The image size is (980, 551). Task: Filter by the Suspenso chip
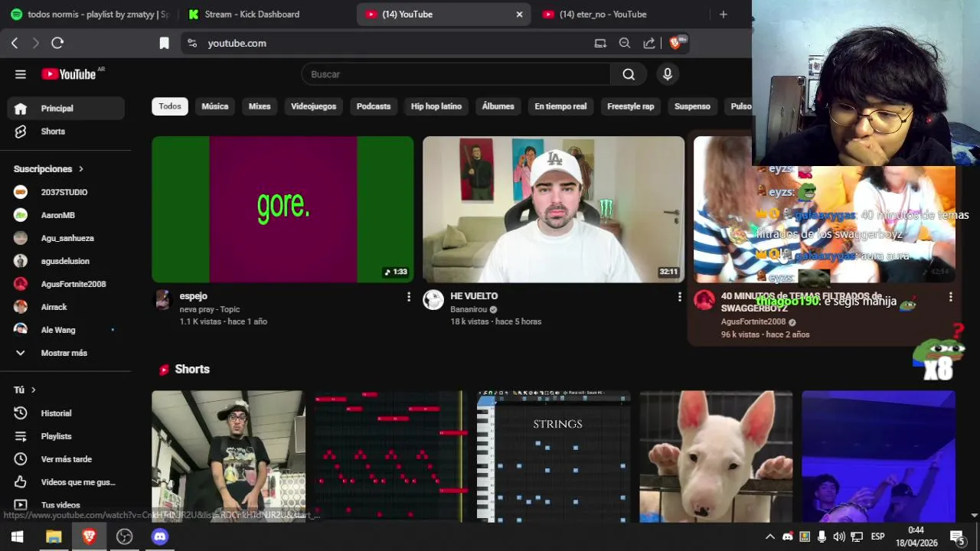pyautogui.click(x=692, y=106)
